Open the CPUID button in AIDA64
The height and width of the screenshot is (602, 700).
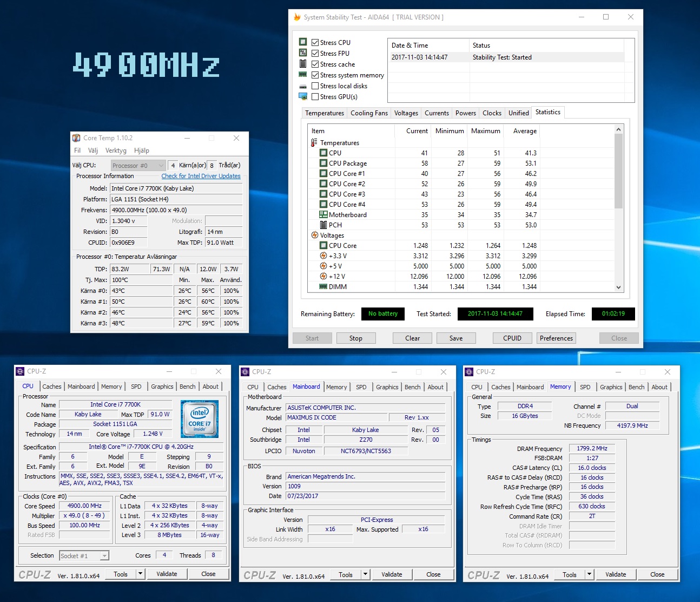pyautogui.click(x=512, y=338)
